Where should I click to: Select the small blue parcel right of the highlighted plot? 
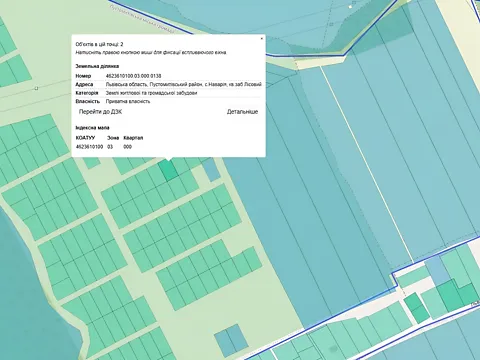coord(212,170)
